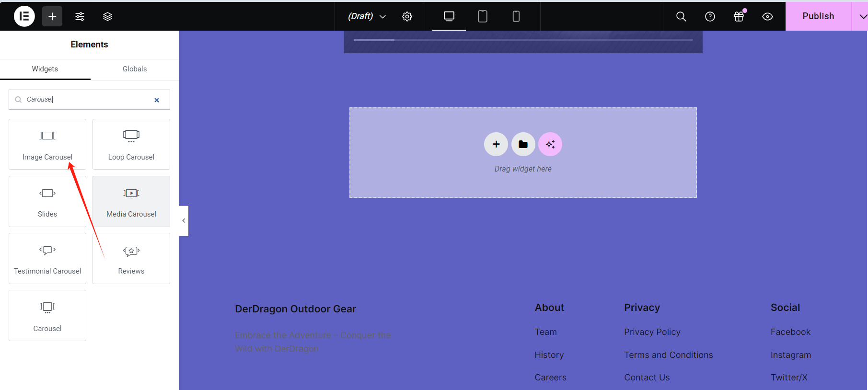
Task: Switch to desktop device view
Action: pyautogui.click(x=449, y=16)
